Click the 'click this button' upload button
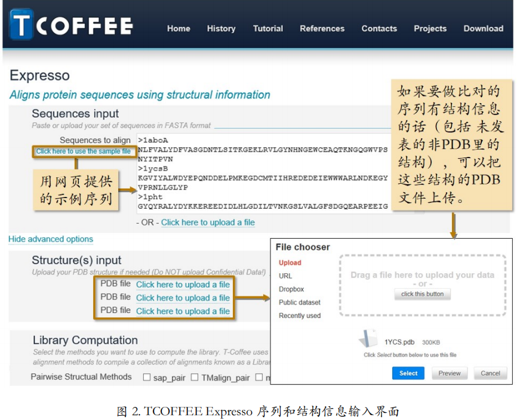The height and width of the screenshot is (420, 523). (x=422, y=294)
